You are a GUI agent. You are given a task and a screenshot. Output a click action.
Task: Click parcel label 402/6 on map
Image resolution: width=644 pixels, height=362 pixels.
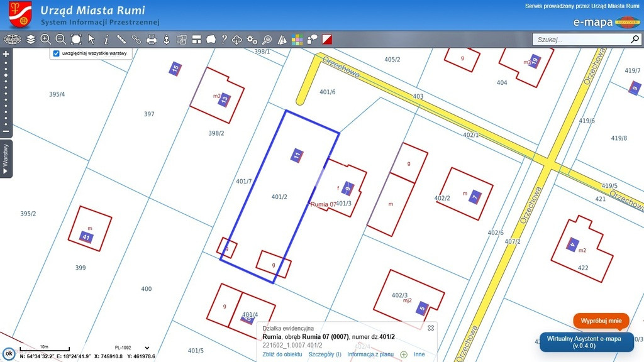pyautogui.click(x=496, y=233)
